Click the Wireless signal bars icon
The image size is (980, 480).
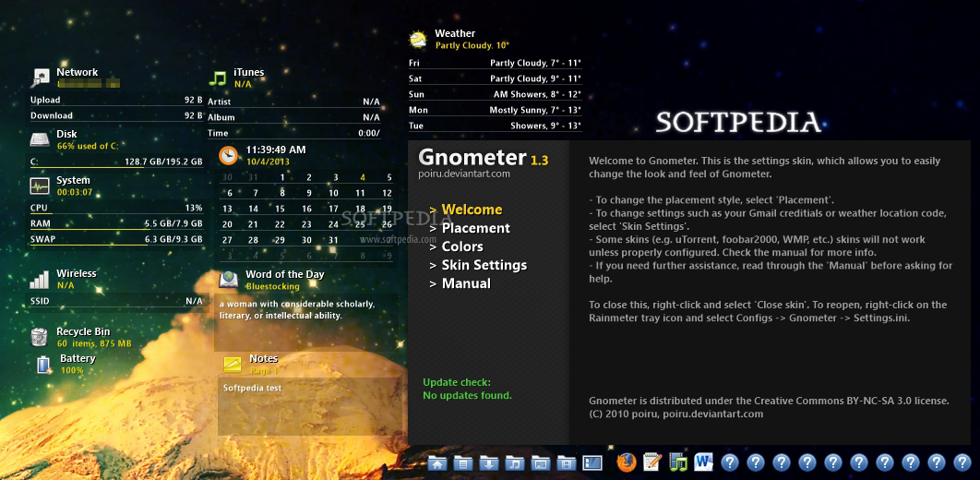click(x=40, y=279)
